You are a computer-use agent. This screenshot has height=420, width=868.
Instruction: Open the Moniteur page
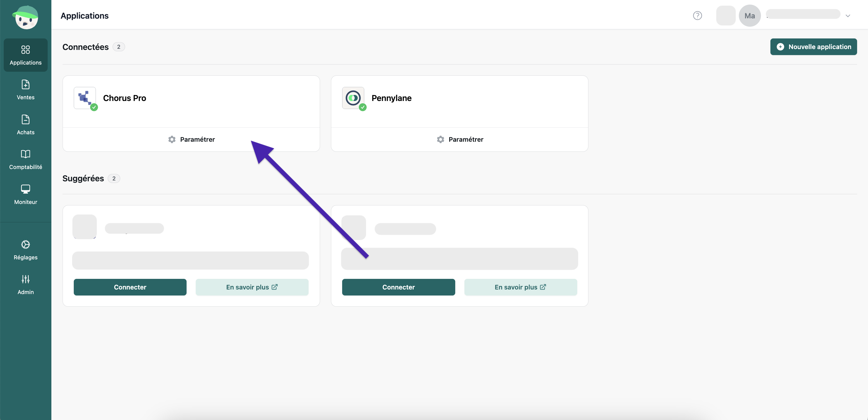click(x=26, y=194)
